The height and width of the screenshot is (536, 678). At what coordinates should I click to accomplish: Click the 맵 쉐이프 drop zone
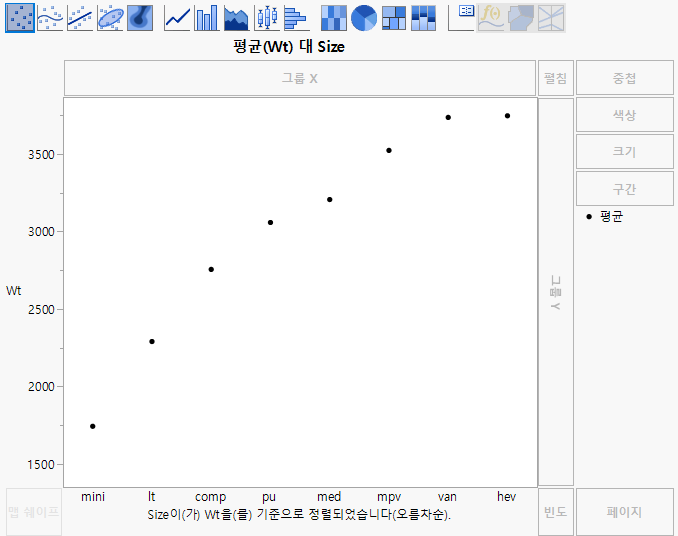[34, 512]
